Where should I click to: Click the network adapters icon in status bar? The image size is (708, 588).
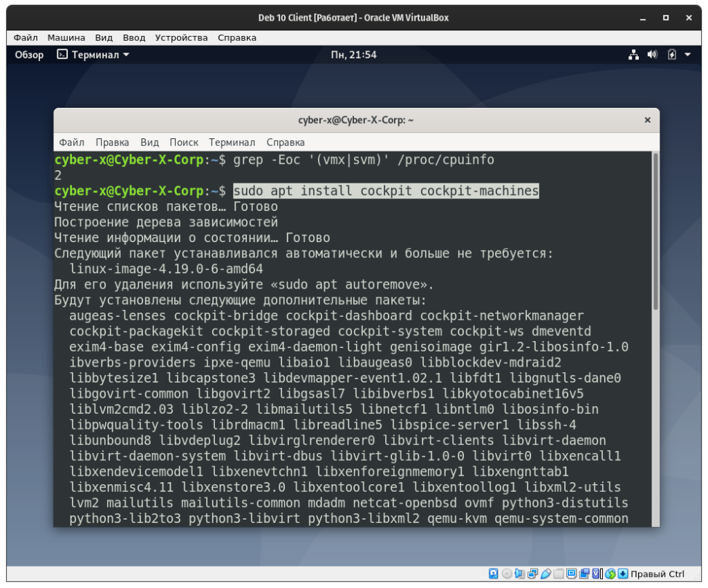tap(533, 574)
